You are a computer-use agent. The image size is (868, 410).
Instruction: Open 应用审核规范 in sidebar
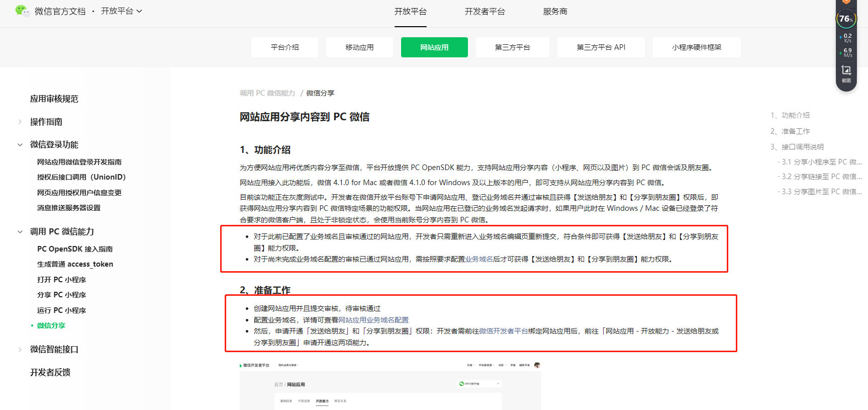(x=54, y=99)
